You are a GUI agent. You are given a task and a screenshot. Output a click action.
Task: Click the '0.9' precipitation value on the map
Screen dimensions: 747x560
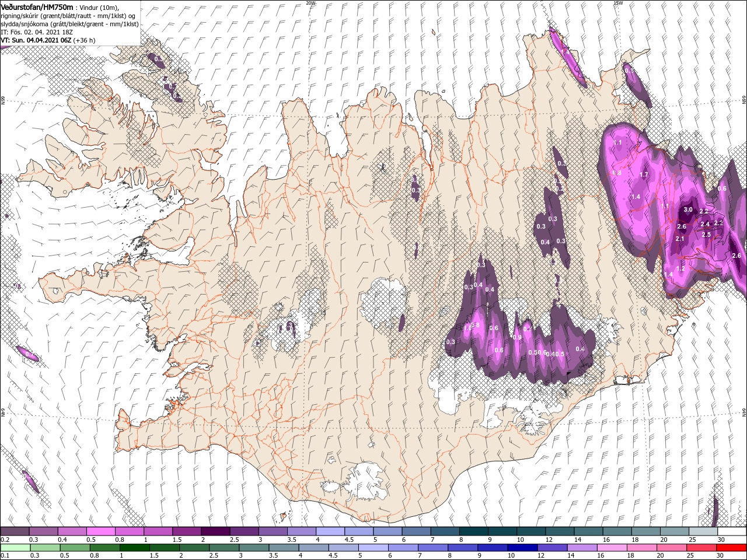point(517,338)
